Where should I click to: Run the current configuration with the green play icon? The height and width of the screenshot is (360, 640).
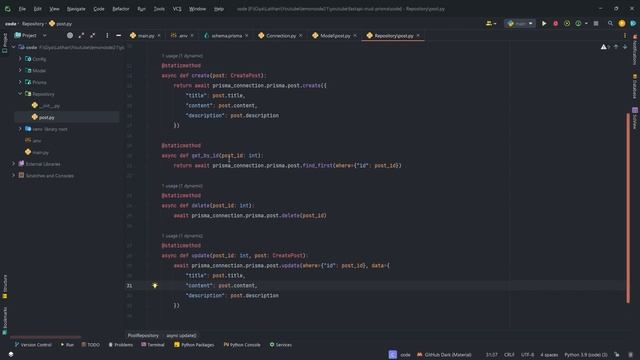point(544,24)
